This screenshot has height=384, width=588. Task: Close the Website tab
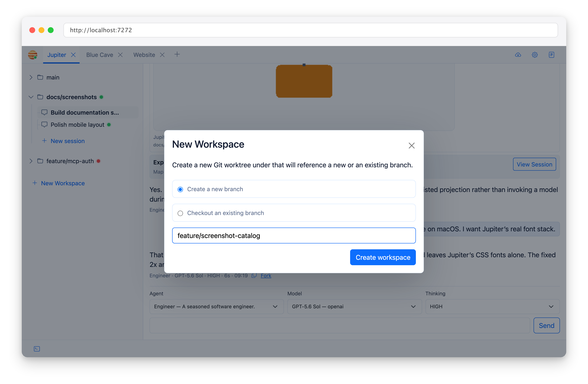pyautogui.click(x=162, y=55)
